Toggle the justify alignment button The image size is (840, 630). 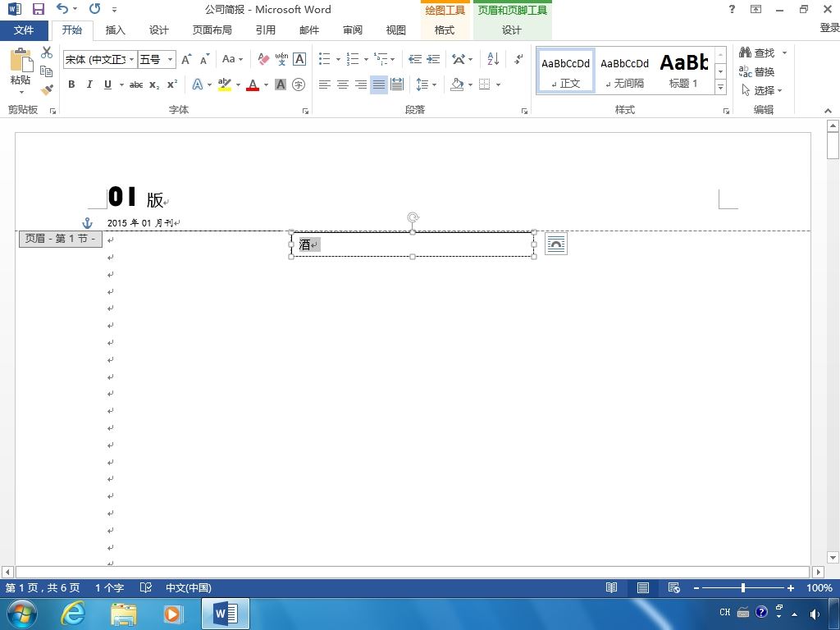pyautogui.click(x=379, y=84)
